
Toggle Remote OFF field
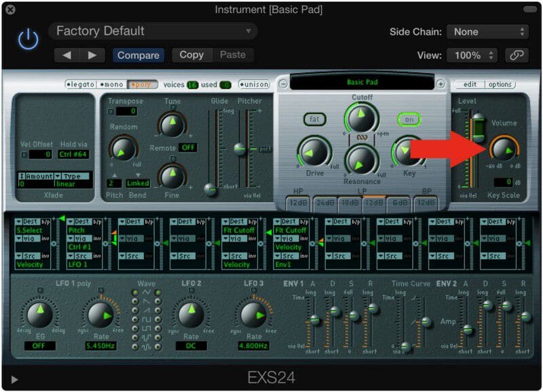pos(188,148)
